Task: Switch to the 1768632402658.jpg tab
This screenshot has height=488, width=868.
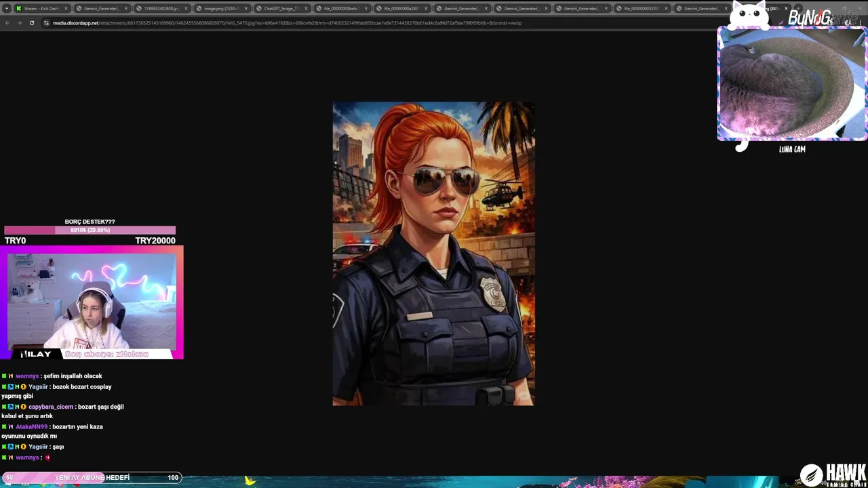Action: tap(161, 8)
